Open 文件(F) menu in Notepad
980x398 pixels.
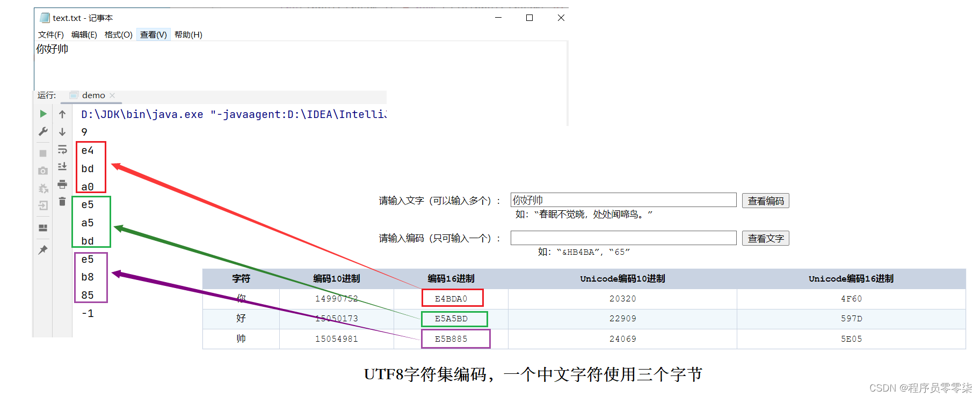point(51,35)
